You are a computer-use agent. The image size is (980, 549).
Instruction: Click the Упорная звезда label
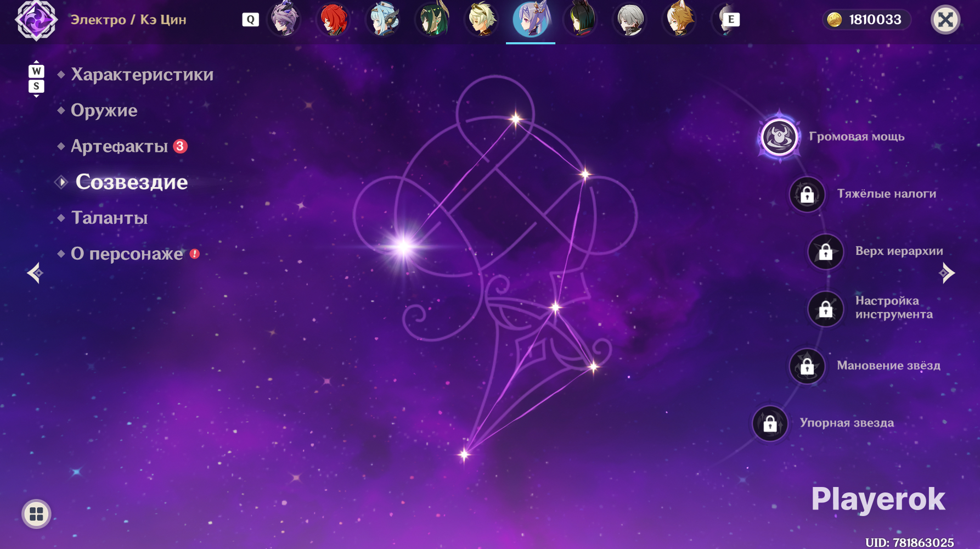pos(847,423)
